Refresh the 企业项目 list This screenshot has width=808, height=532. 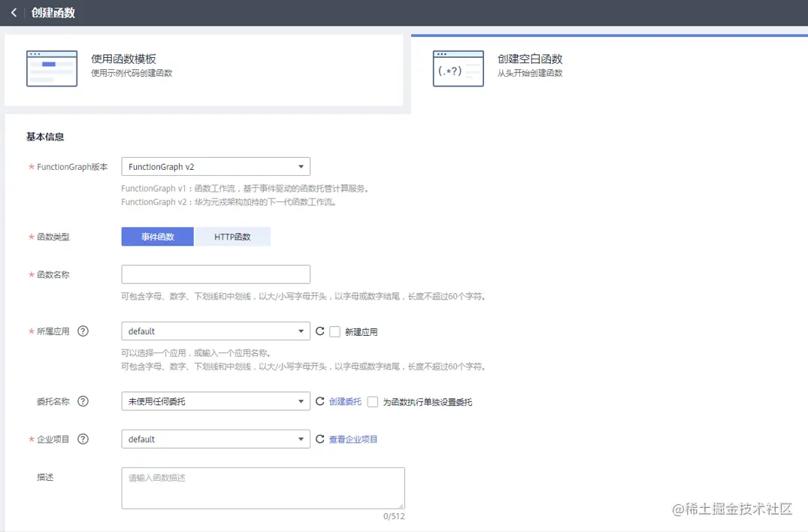[320, 439]
